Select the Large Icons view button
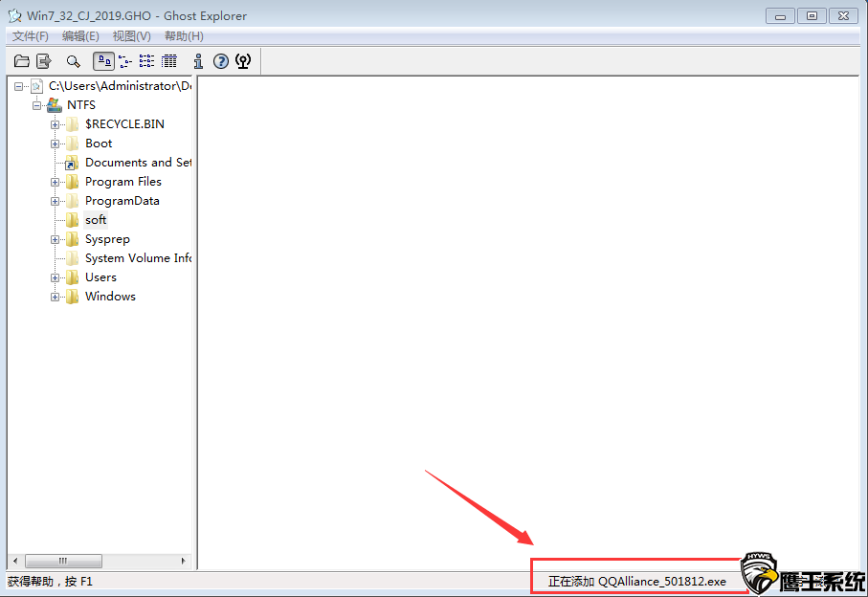Screen dimensions: 868x597 point(104,61)
